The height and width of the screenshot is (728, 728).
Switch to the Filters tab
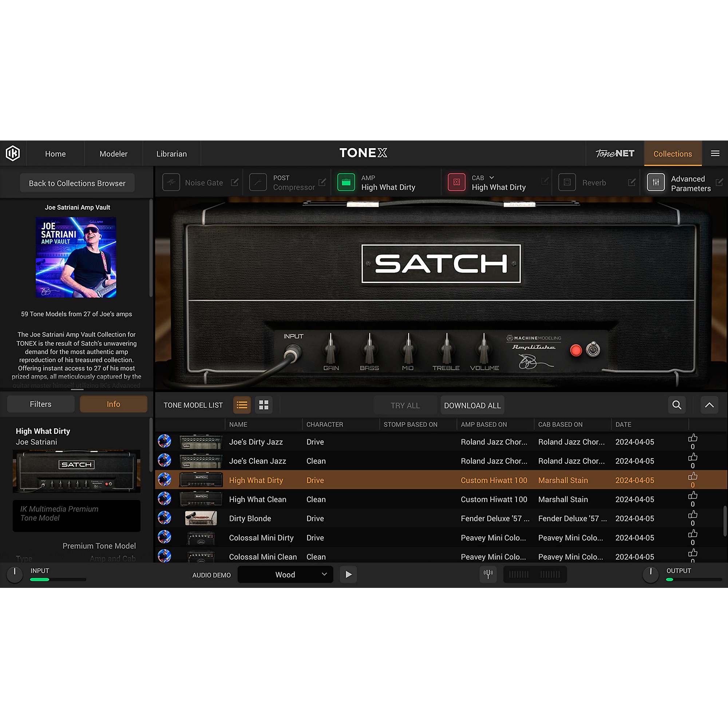pos(41,404)
